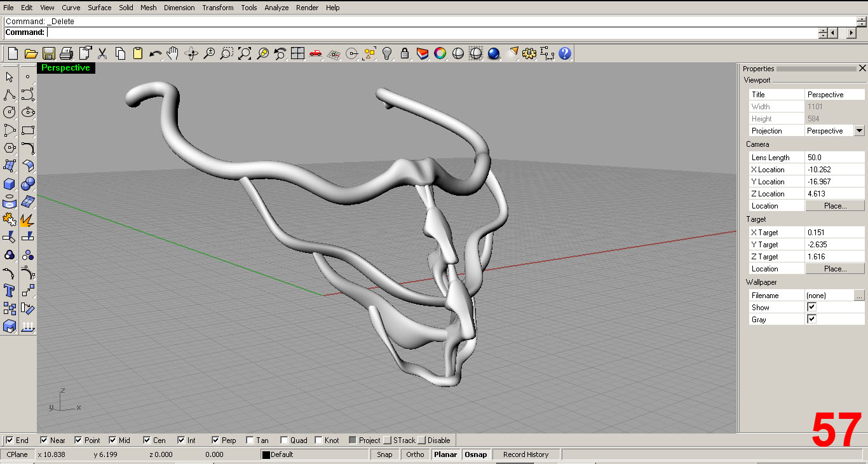Click the Camera Location Place button
This screenshot has height=464, width=868.
pyautogui.click(x=835, y=205)
